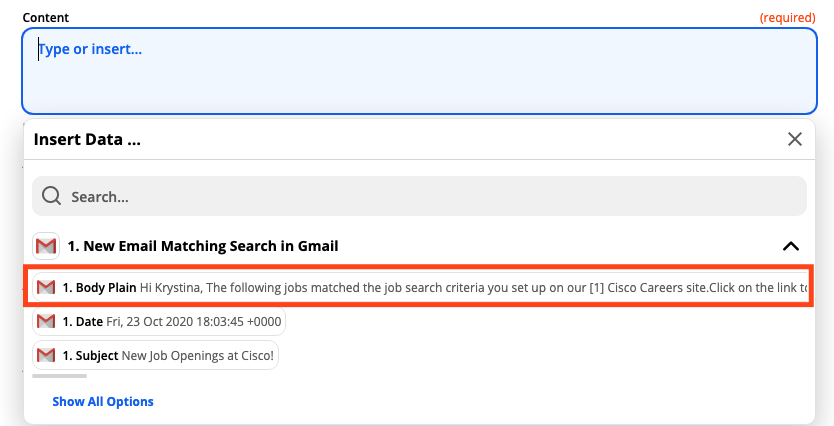Insert the 1. Date field value
Screen dimensions: 834x426
(x=159, y=321)
